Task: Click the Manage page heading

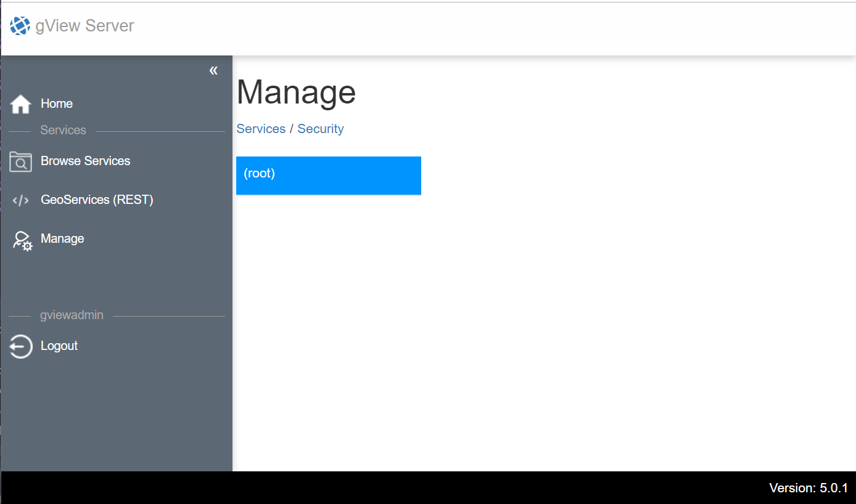Action: 297,92
